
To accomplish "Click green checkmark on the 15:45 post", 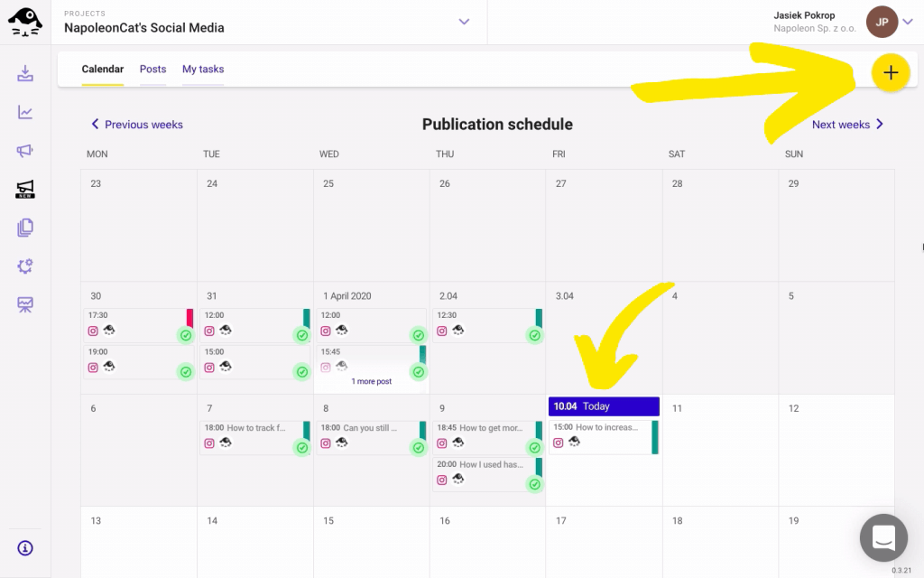I will click(x=419, y=372).
